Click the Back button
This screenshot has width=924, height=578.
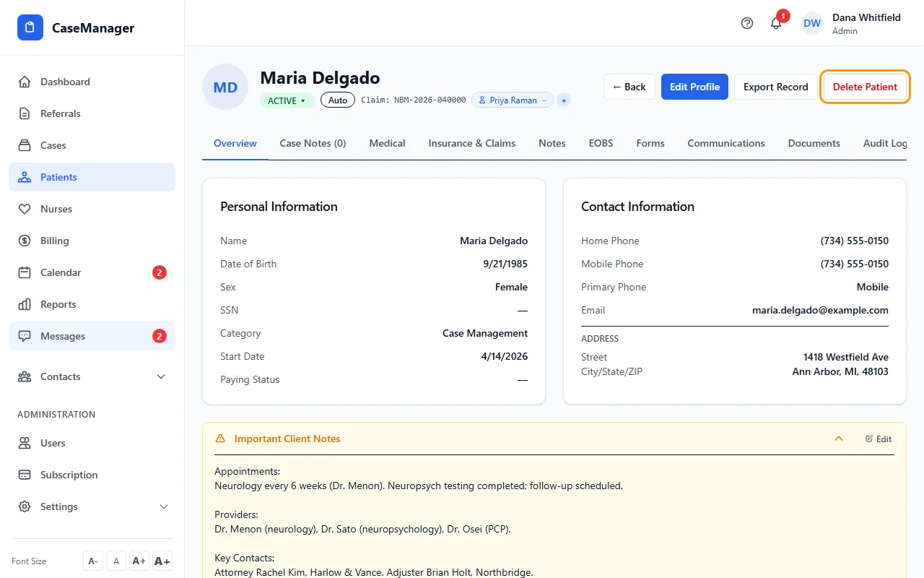pos(629,87)
